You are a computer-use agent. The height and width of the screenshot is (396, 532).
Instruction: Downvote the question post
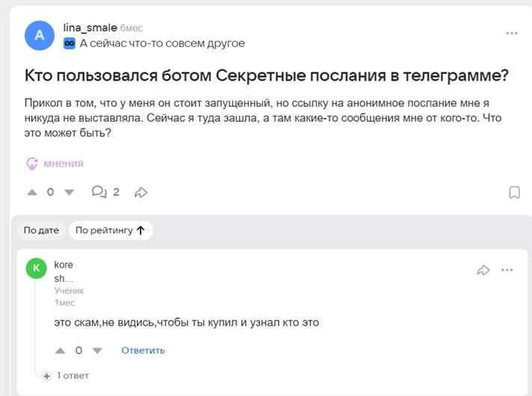click(69, 192)
